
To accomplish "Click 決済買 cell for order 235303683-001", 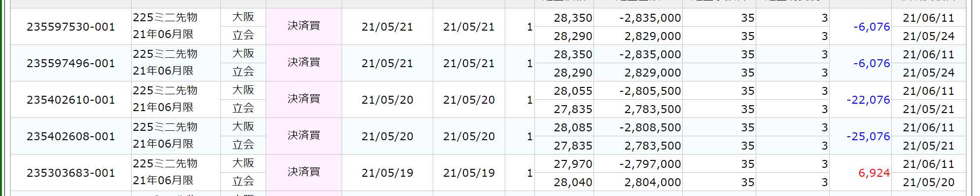I will pos(304,172).
